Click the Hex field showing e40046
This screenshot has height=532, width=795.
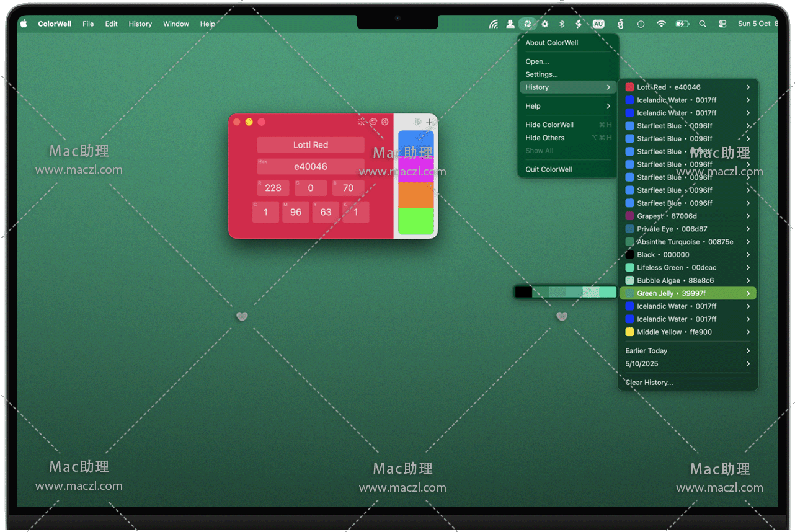311,167
